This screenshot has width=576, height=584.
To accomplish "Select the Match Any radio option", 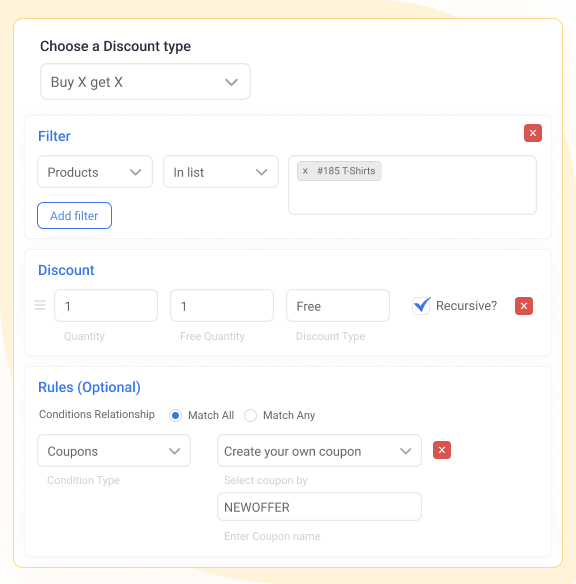I will (x=250, y=415).
